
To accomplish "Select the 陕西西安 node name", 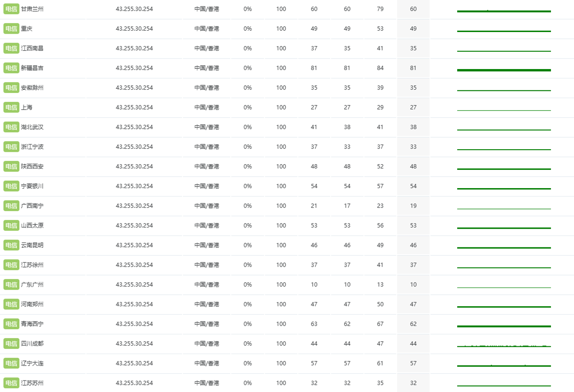I will (32, 166).
